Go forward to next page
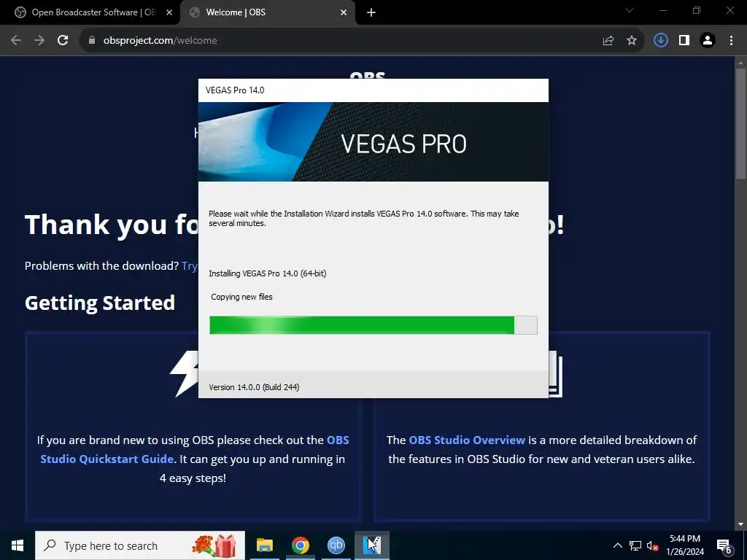The width and height of the screenshot is (747, 560). (x=39, y=41)
